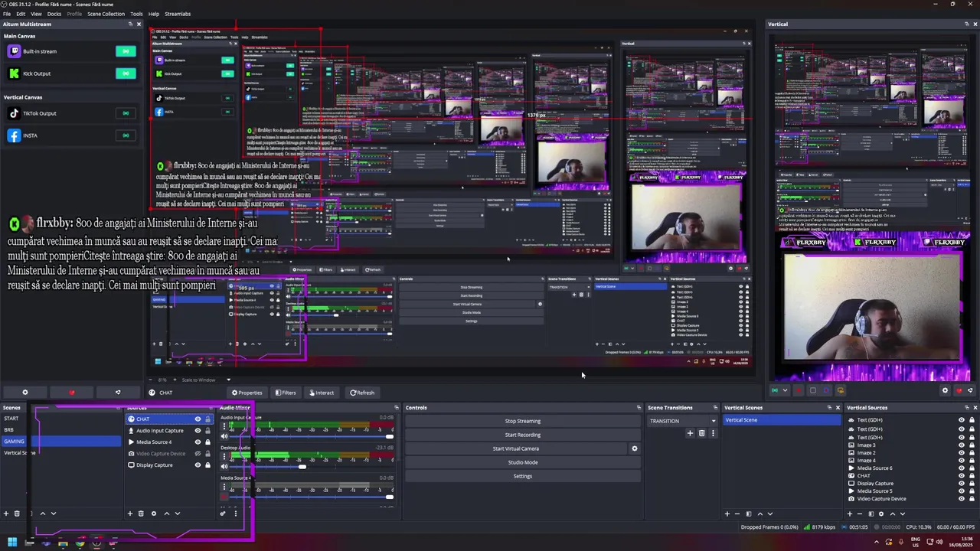Mute the Audio Input Capture channel
The height and width of the screenshot is (551, 980).
tap(224, 436)
